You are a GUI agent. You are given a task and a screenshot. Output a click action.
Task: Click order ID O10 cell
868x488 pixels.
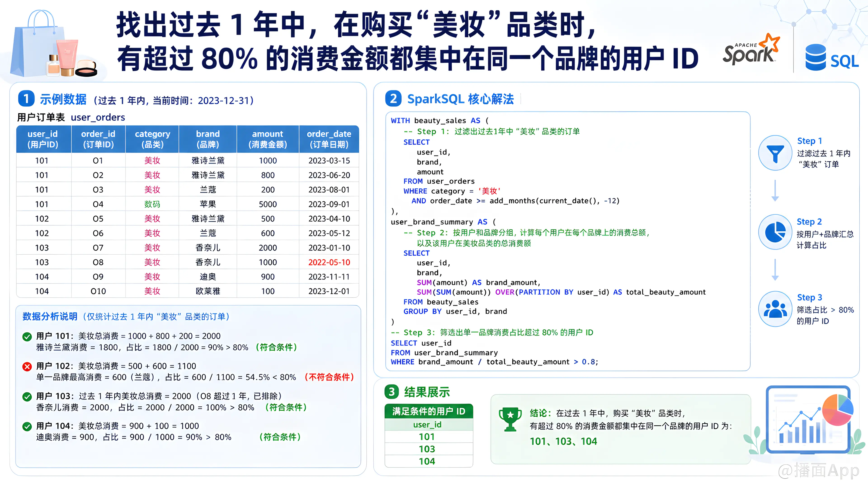click(98, 291)
